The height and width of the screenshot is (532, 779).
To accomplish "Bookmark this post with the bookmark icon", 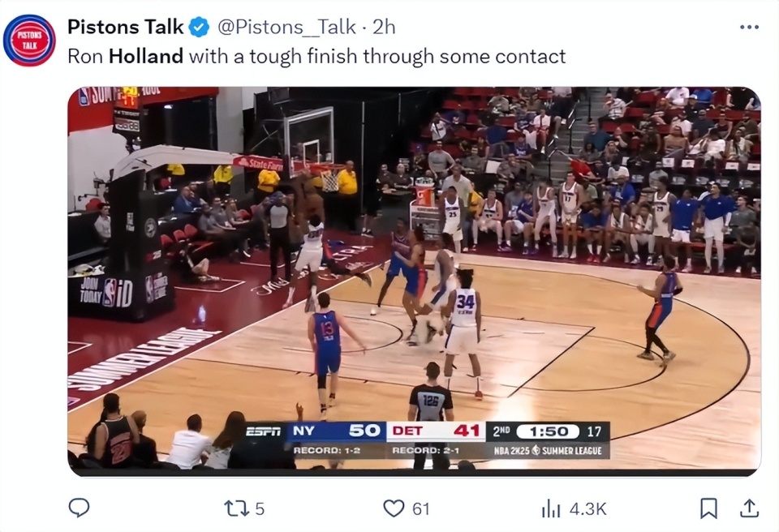I will [708, 508].
